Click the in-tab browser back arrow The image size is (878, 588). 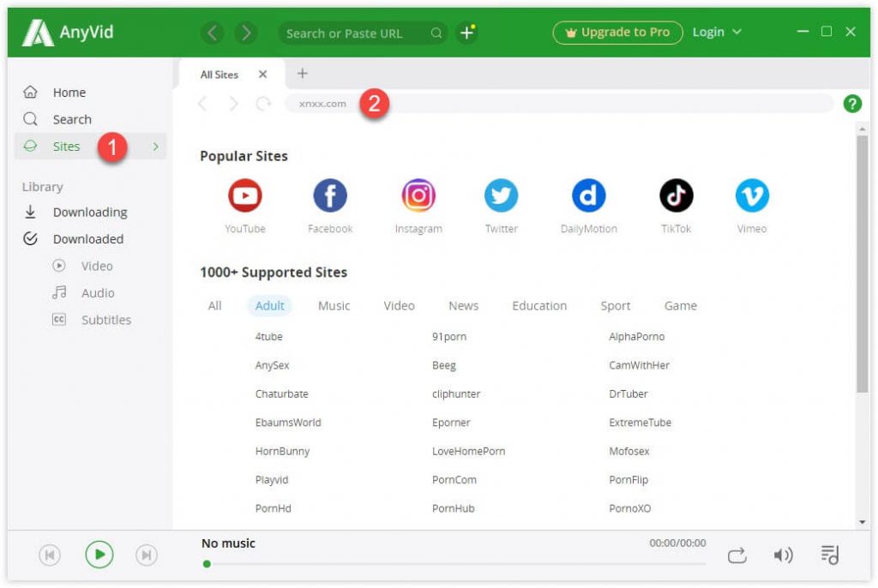203,104
